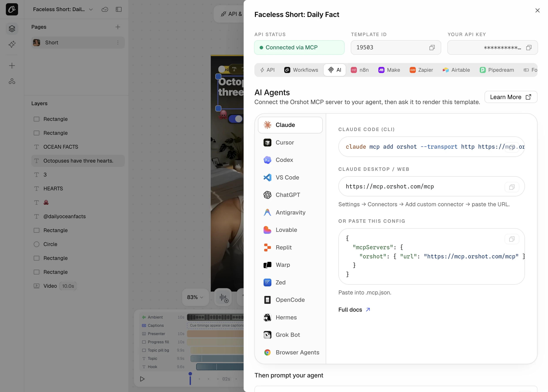Choose VS Code agent
The width and height of the screenshot is (548, 392).
290,177
